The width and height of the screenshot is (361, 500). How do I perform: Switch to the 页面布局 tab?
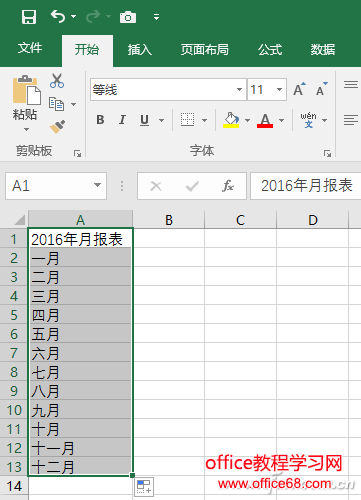pos(205,50)
